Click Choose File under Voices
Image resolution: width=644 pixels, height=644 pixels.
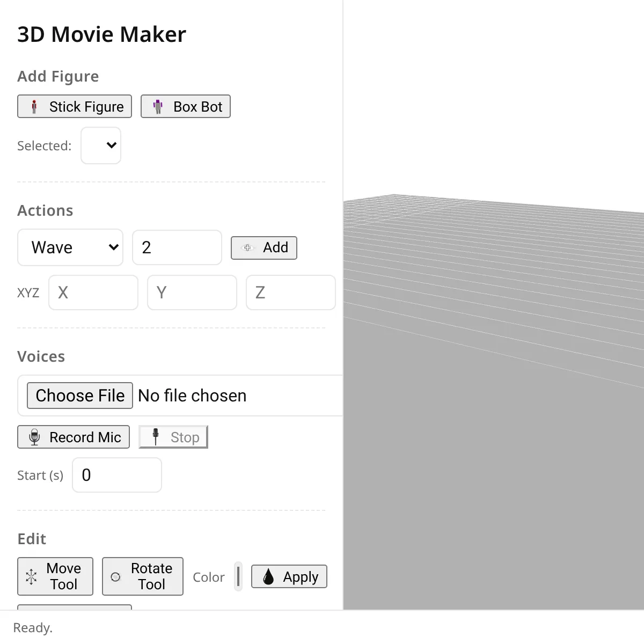coord(80,396)
